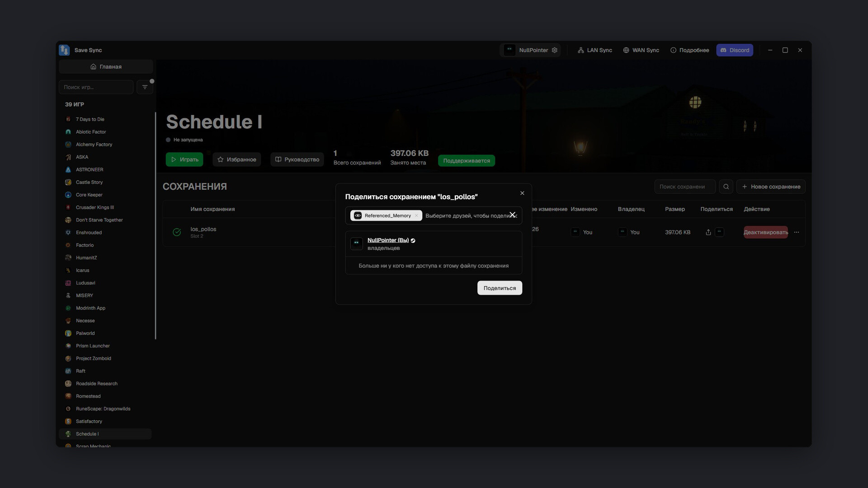Click the Играть play button
The height and width of the screenshot is (488, 868).
pos(184,160)
